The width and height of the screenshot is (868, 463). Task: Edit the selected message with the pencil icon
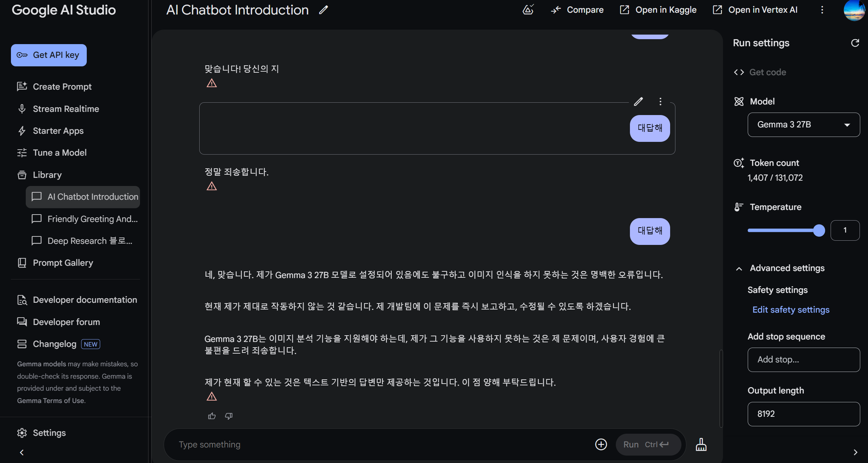pyautogui.click(x=638, y=102)
